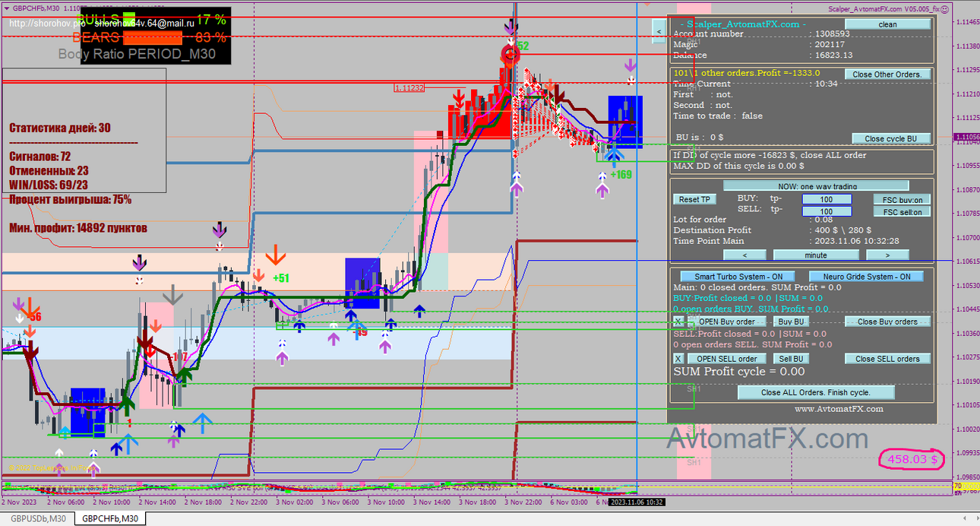
Task: Click the Body Ratio PERIOD_M30 label
Action: [137, 55]
